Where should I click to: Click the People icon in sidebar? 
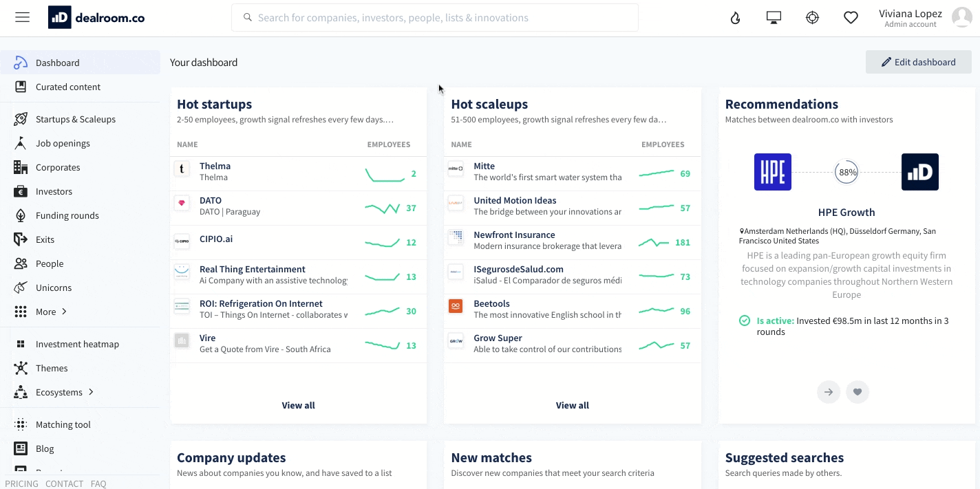[x=21, y=263]
